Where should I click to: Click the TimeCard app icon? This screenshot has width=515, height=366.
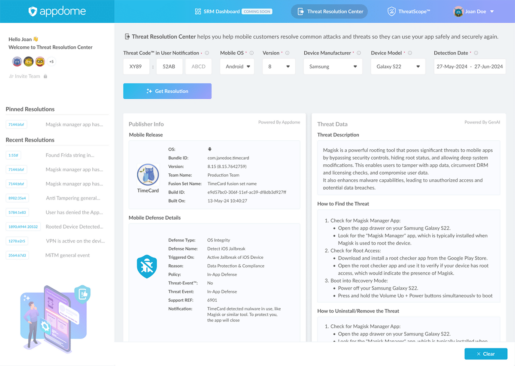pyautogui.click(x=148, y=175)
